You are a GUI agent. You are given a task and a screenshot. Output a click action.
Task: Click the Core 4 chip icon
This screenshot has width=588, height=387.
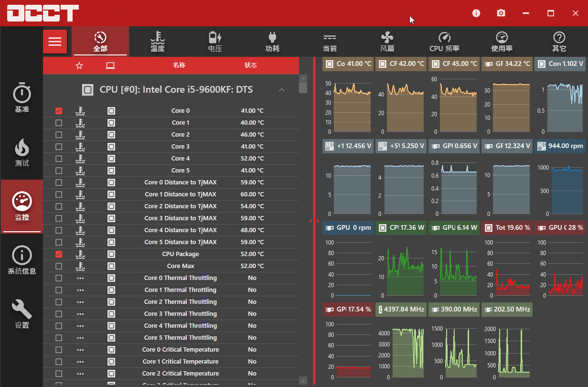click(x=111, y=159)
